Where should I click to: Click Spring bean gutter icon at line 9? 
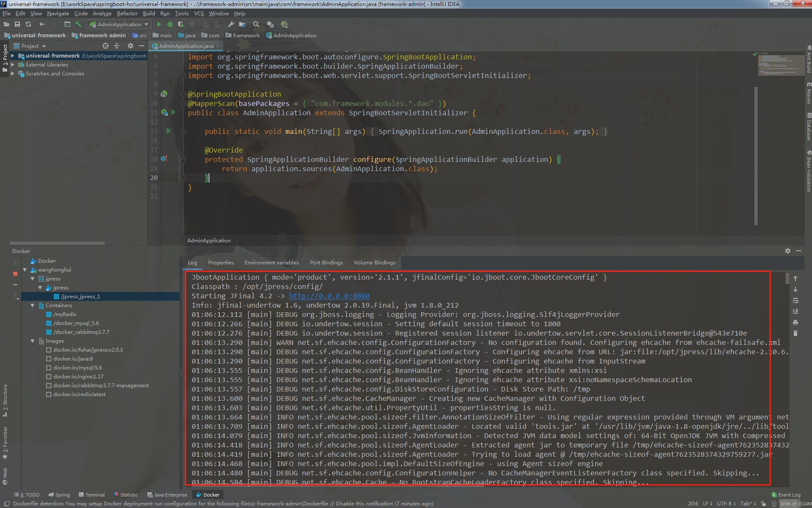pos(164,94)
